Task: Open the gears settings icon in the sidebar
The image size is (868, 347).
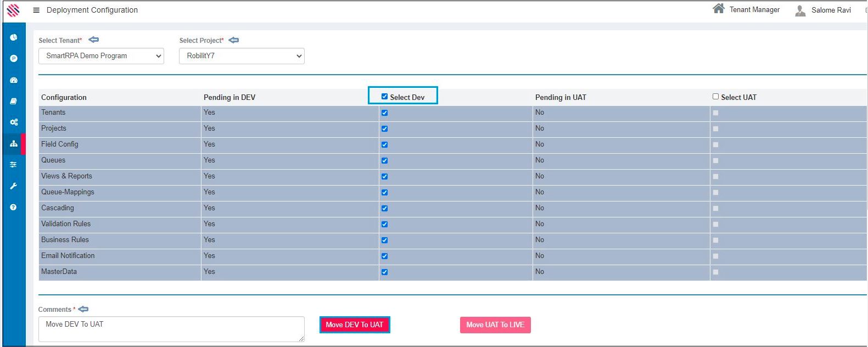Action: 14,122
